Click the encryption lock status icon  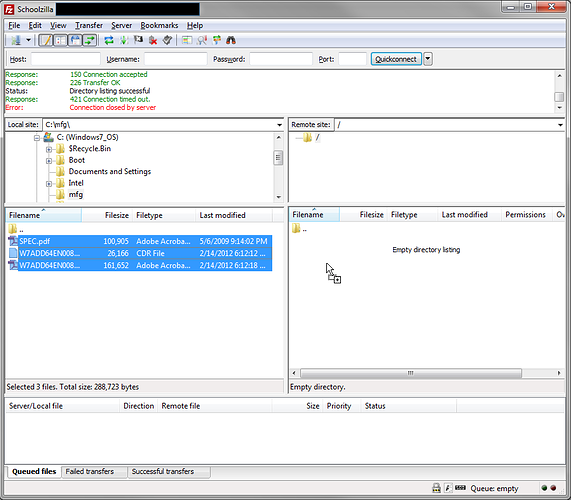coord(436,488)
